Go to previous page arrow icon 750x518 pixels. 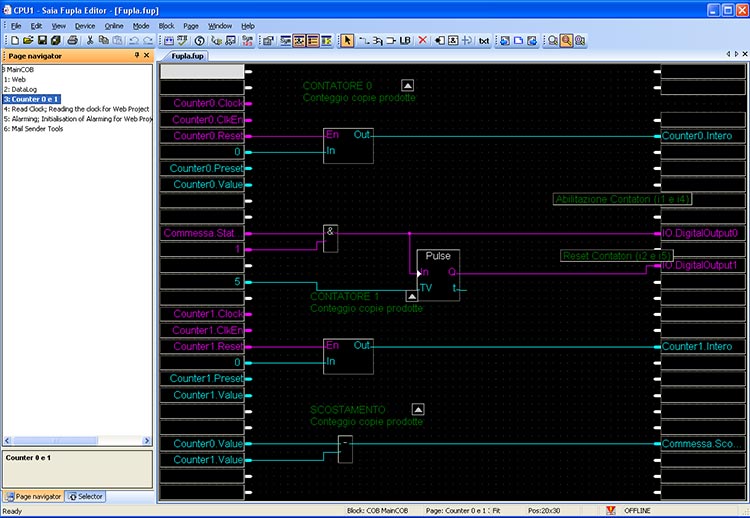(x=505, y=41)
